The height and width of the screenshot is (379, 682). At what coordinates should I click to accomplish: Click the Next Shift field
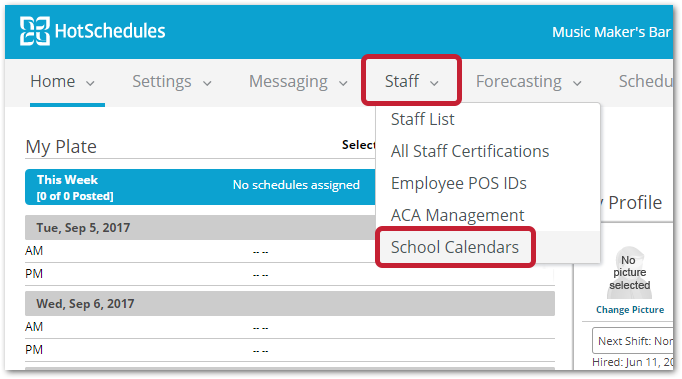point(632,341)
